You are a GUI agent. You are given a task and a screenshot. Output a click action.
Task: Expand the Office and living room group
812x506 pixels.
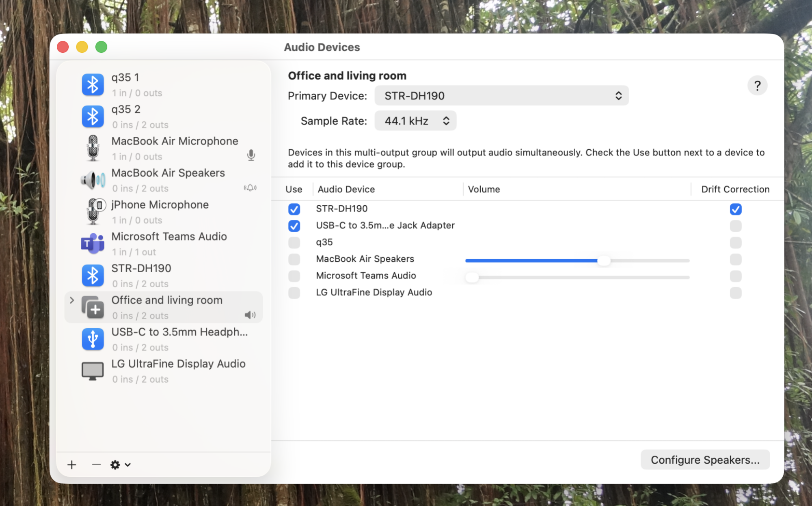72,300
